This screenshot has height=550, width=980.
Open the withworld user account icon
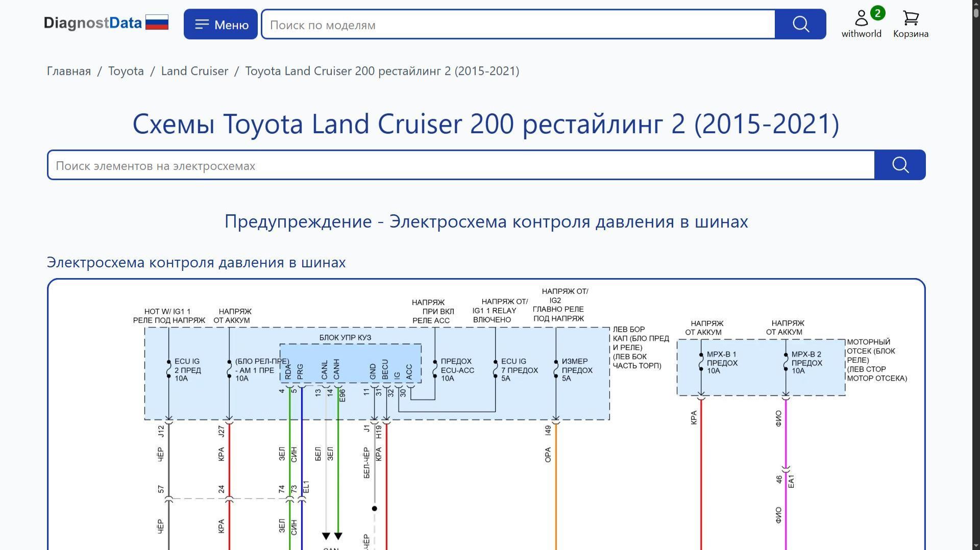click(861, 24)
